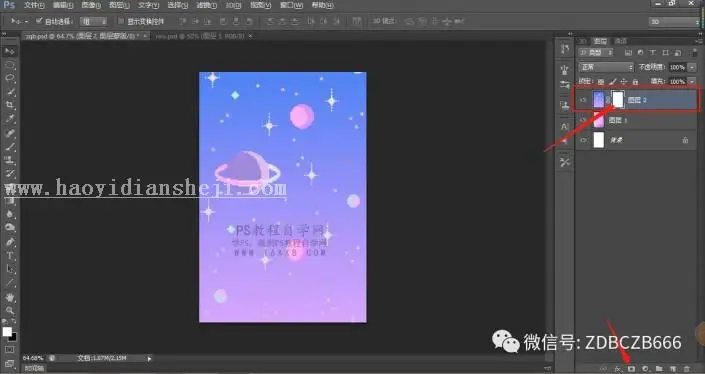Open the 窗口 menu

click(x=291, y=5)
